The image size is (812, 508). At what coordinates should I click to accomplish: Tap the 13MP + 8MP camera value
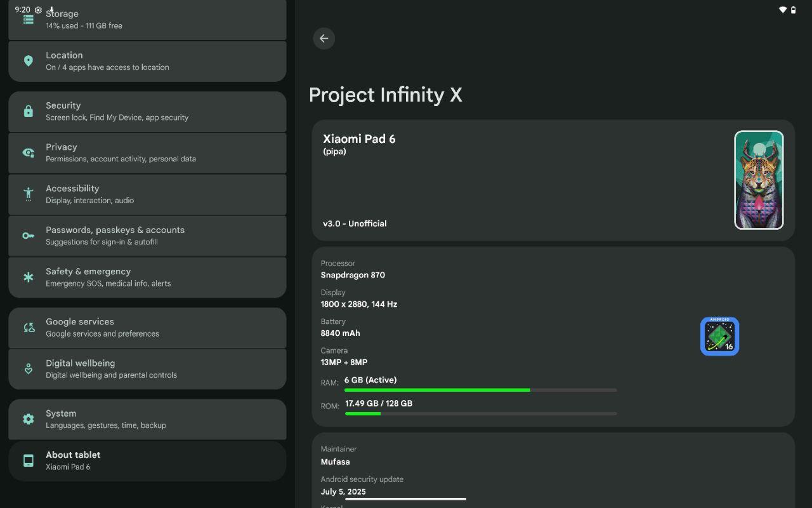click(x=344, y=363)
